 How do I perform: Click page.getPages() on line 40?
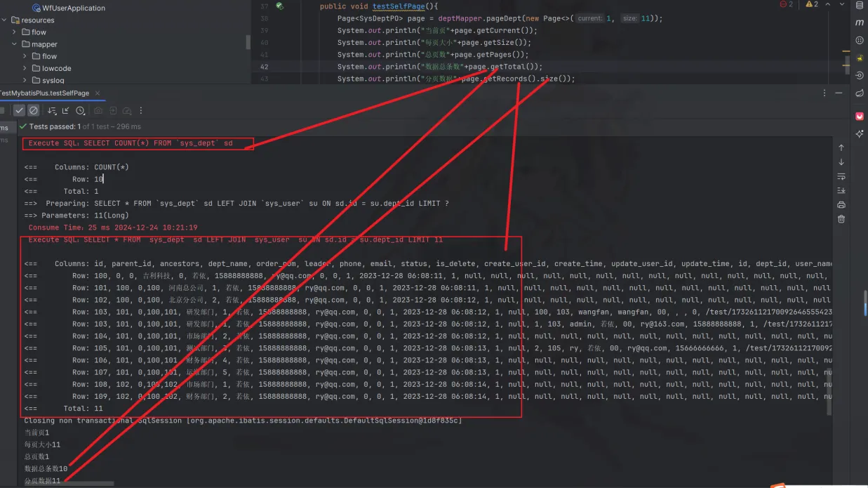(489, 55)
